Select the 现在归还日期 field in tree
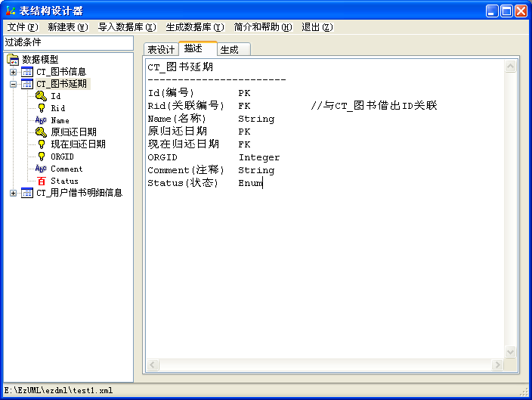Viewport: 532px width, 400px height. pyautogui.click(x=78, y=144)
